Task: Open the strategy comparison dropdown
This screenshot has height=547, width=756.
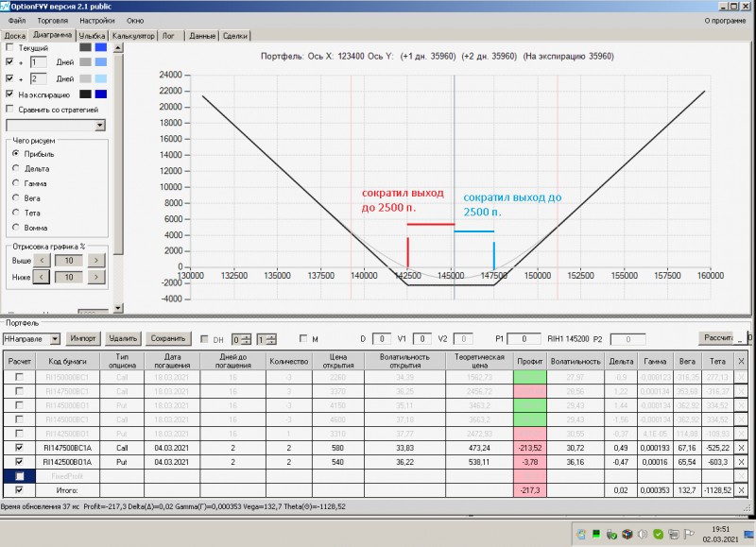Action: [100, 126]
